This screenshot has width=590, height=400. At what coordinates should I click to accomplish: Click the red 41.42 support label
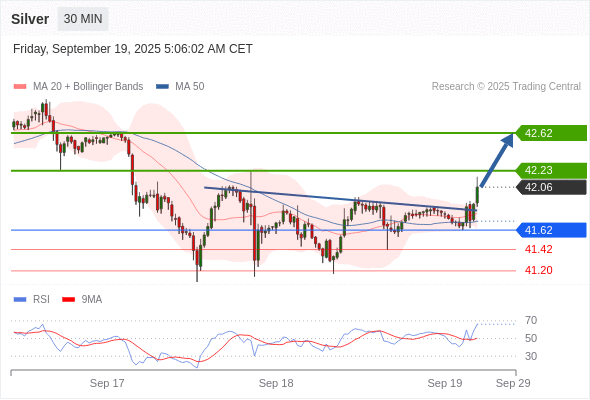(538, 249)
